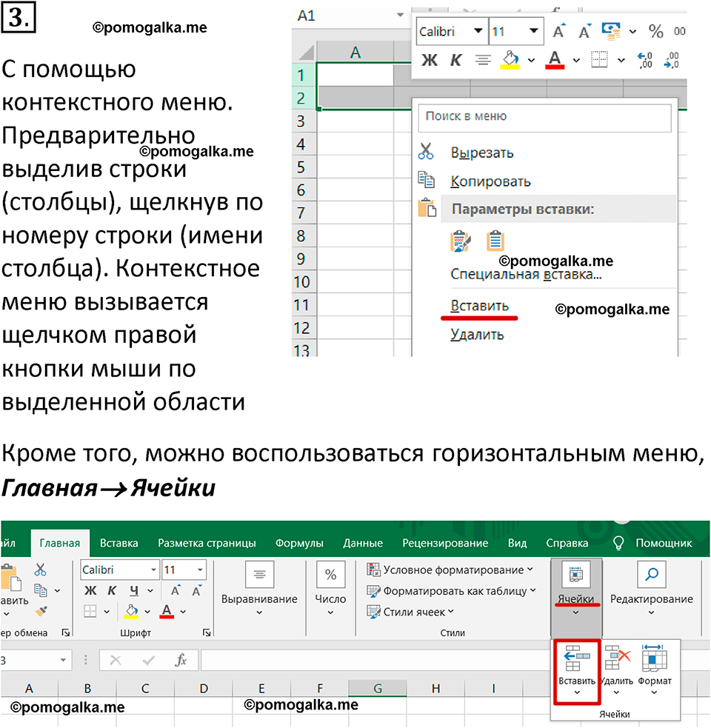Click paste with source formatting icon
Screen dimensions: 711x728
pyautogui.click(x=460, y=241)
